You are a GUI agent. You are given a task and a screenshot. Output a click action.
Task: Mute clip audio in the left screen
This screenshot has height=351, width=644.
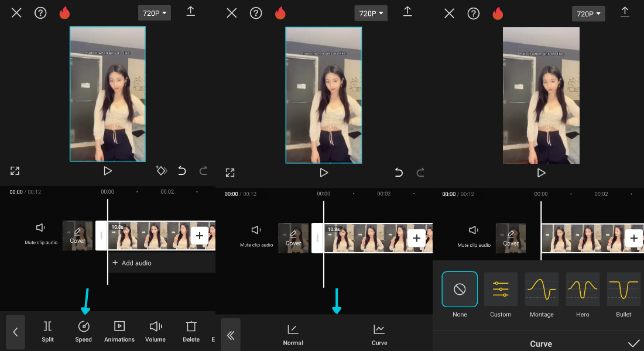pyautogui.click(x=40, y=233)
